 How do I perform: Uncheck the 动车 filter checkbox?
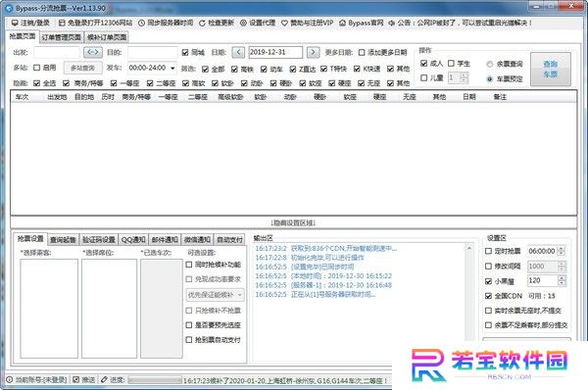pos(264,69)
